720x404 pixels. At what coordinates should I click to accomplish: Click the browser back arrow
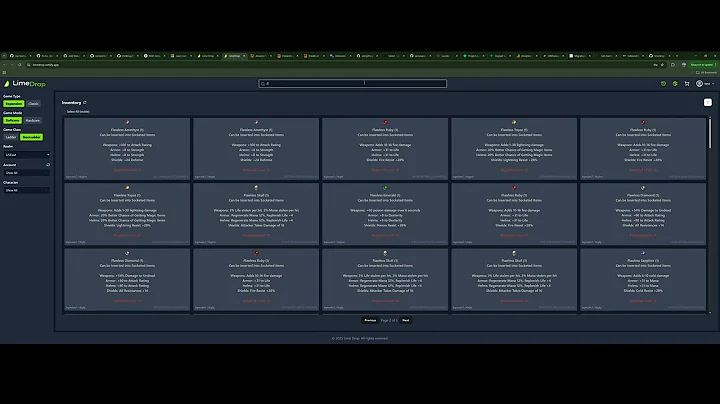click(5, 65)
